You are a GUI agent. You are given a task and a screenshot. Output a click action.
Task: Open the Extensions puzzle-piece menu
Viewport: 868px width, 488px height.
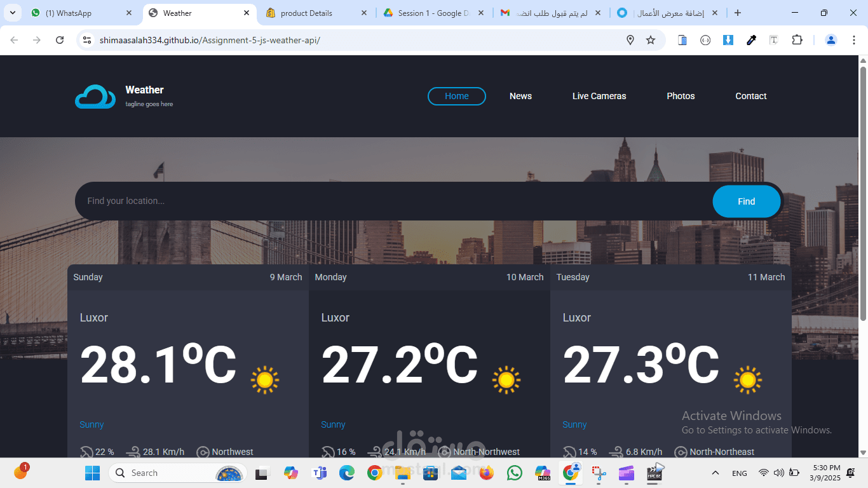[x=797, y=40]
